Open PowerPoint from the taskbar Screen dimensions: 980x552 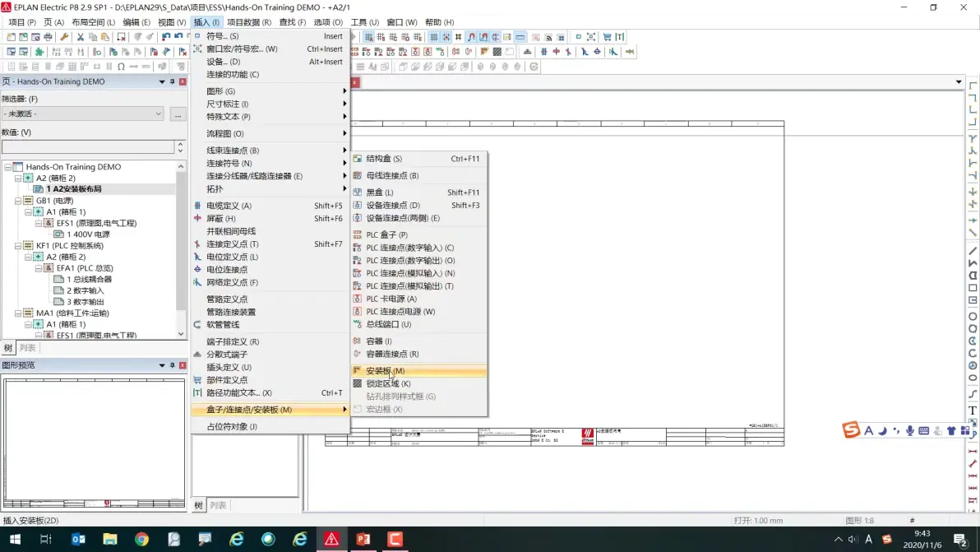363,539
